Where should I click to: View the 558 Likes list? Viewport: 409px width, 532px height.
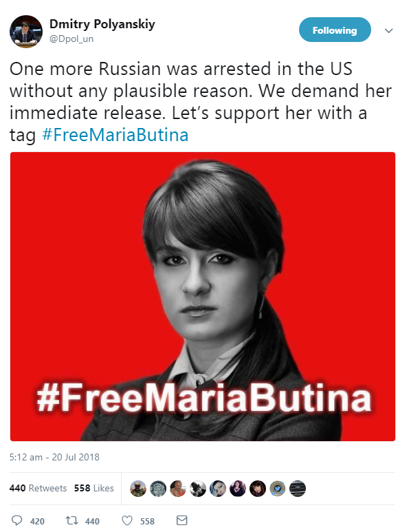pyautogui.click(x=94, y=488)
